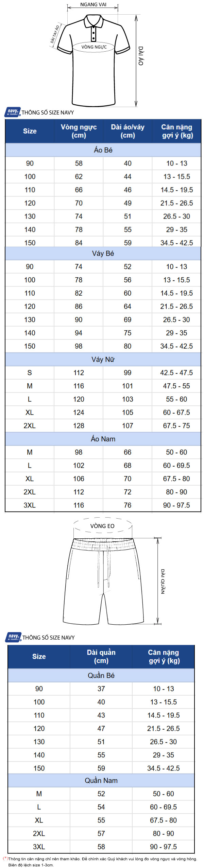204x868 pixels.
Task: Click the Navy logo above the shorts size table
Action: coord(14,637)
